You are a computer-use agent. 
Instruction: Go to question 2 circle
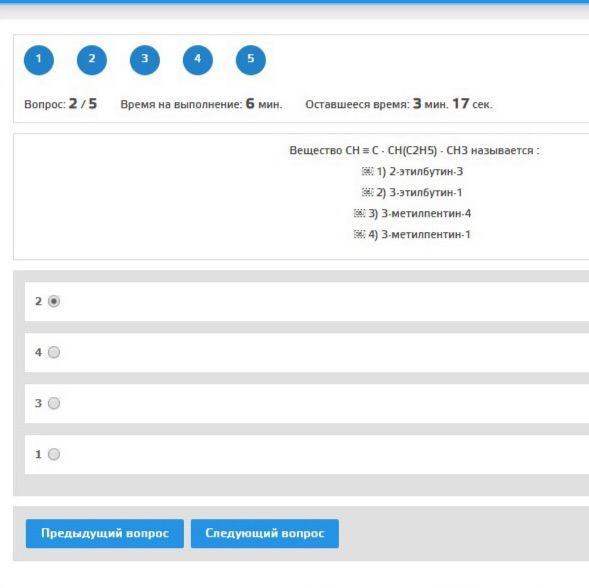tap(92, 60)
